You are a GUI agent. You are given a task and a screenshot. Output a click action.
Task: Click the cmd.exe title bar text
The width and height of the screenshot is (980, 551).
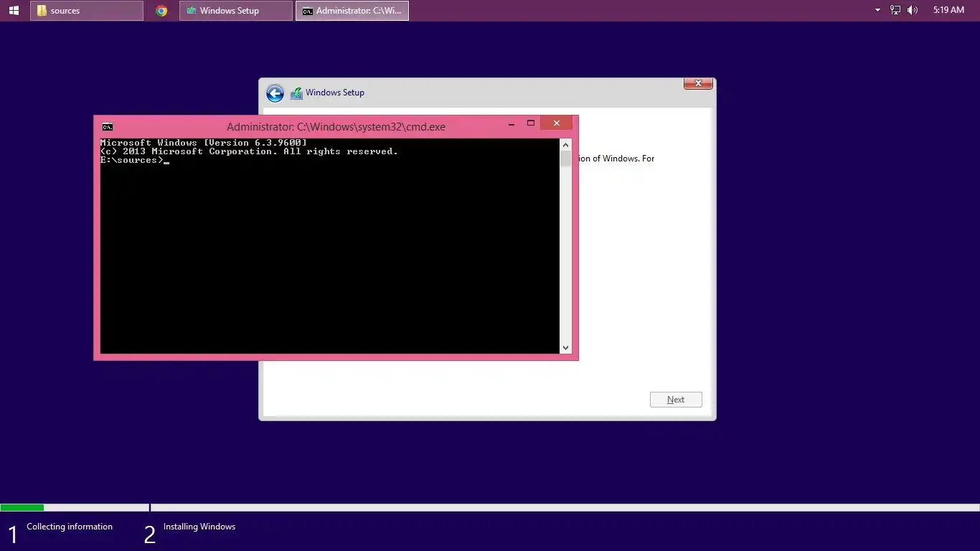tap(336, 127)
